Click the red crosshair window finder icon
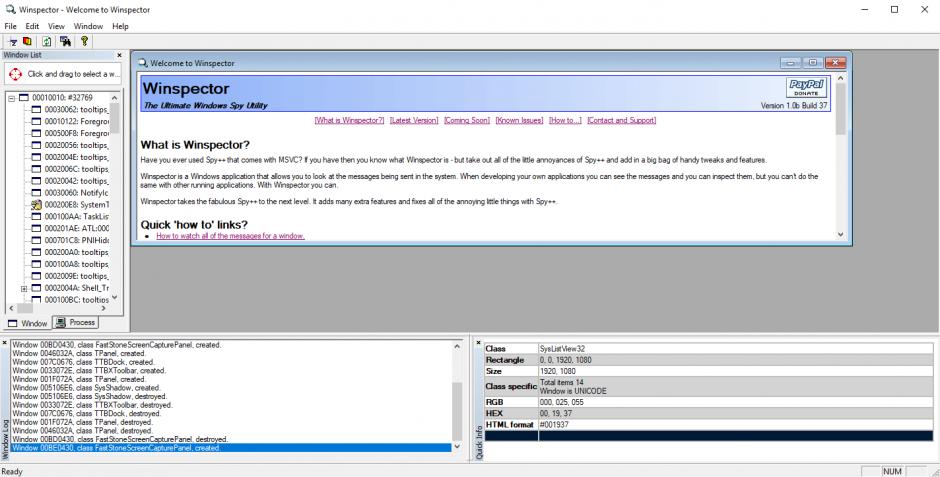This screenshot has height=477, width=940. pos(16,74)
